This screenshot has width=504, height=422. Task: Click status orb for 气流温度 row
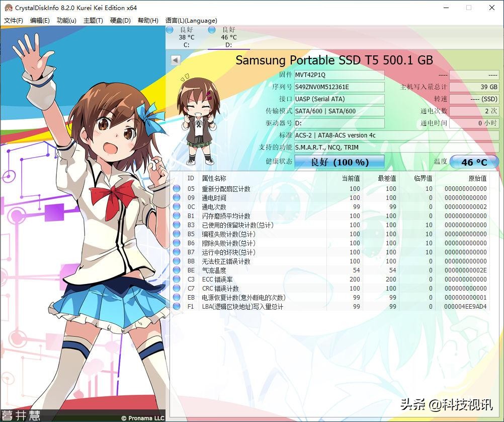tap(177, 270)
